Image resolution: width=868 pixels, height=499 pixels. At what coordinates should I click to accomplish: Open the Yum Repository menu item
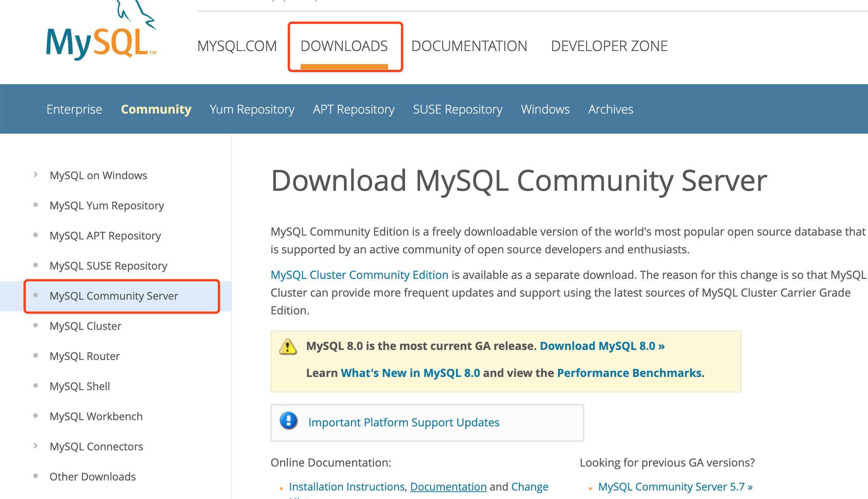pos(252,109)
